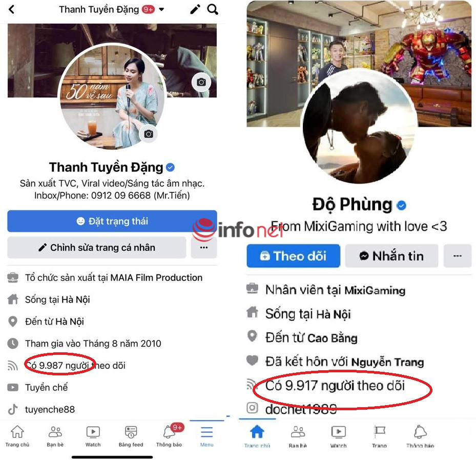This screenshot has width=476, height=460.
Task: Tap the cover photo camera icon
Action: coord(201,82)
